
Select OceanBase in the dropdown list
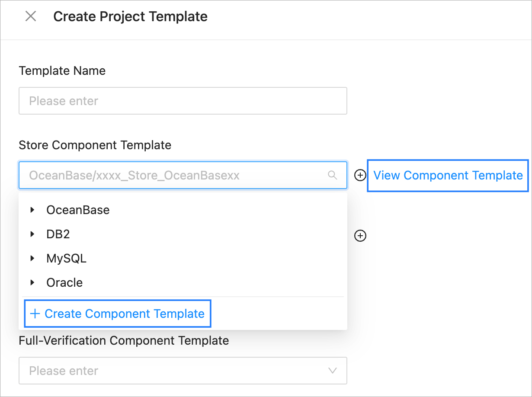click(x=78, y=210)
